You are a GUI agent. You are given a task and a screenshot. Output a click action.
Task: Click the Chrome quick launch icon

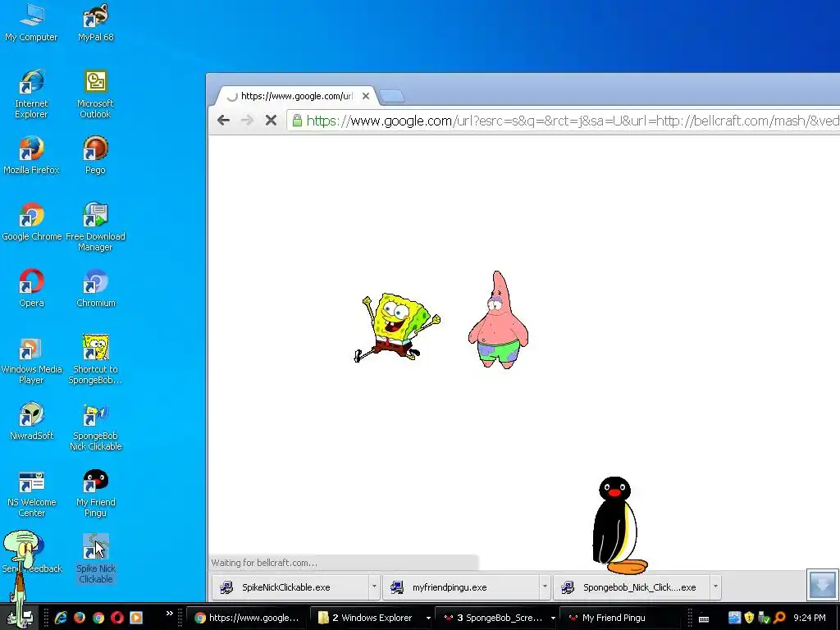tap(98, 618)
